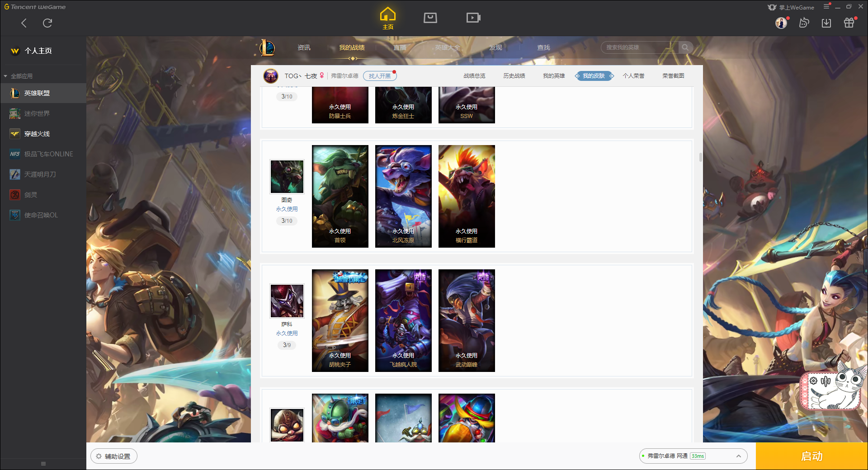Click the cat mascot input widget
The height and width of the screenshot is (470, 868).
(832, 388)
